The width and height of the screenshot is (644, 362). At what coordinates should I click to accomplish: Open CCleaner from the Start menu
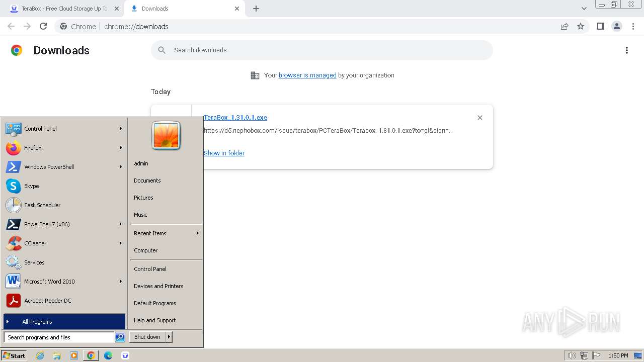tap(64, 243)
